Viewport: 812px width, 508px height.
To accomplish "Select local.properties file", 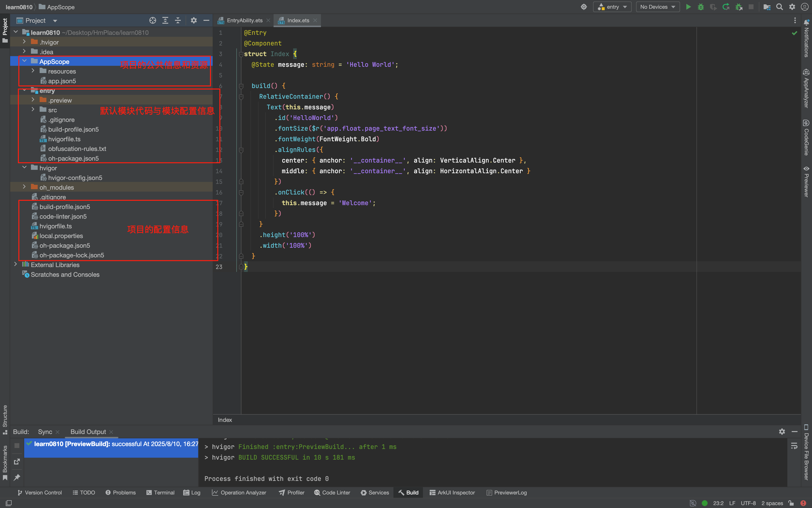I will [61, 236].
